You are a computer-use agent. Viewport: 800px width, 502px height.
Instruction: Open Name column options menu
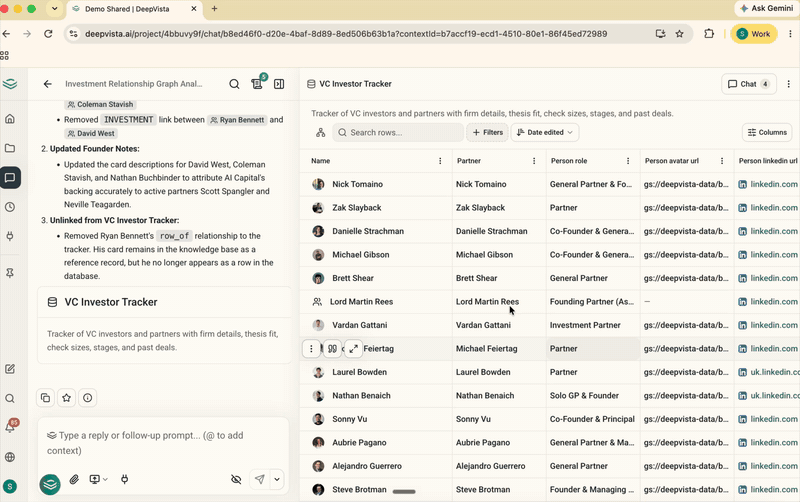tap(440, 161)
